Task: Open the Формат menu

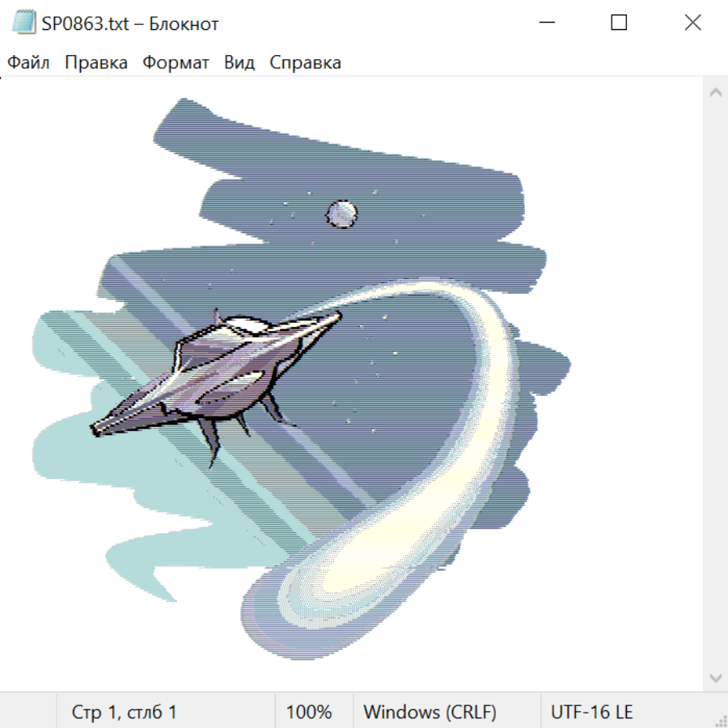Action: [176, 63]
